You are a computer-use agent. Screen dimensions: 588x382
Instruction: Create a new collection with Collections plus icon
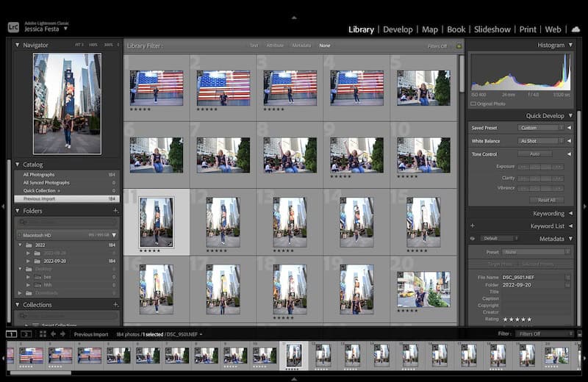pyautogui.click(x=115, y=304)
